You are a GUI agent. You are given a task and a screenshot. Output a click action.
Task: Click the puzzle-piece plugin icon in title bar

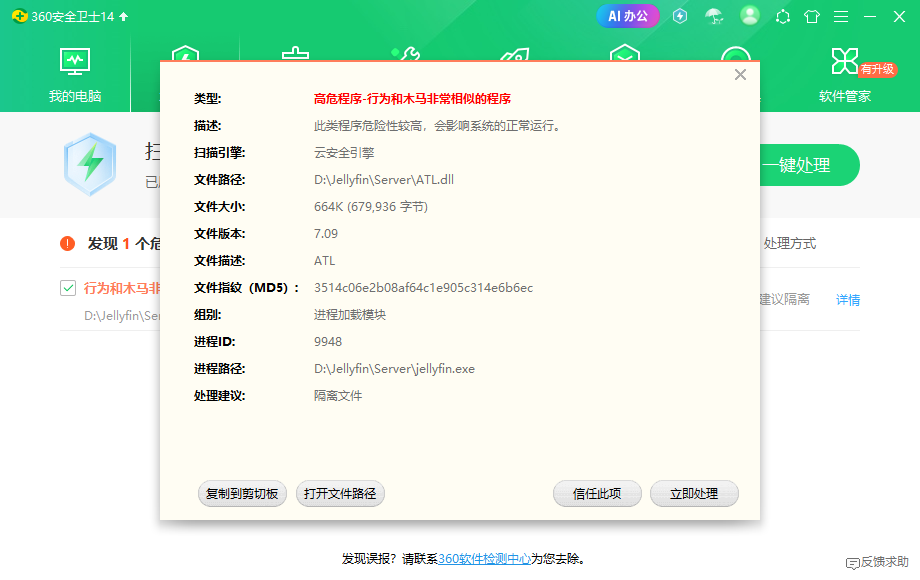783,16
